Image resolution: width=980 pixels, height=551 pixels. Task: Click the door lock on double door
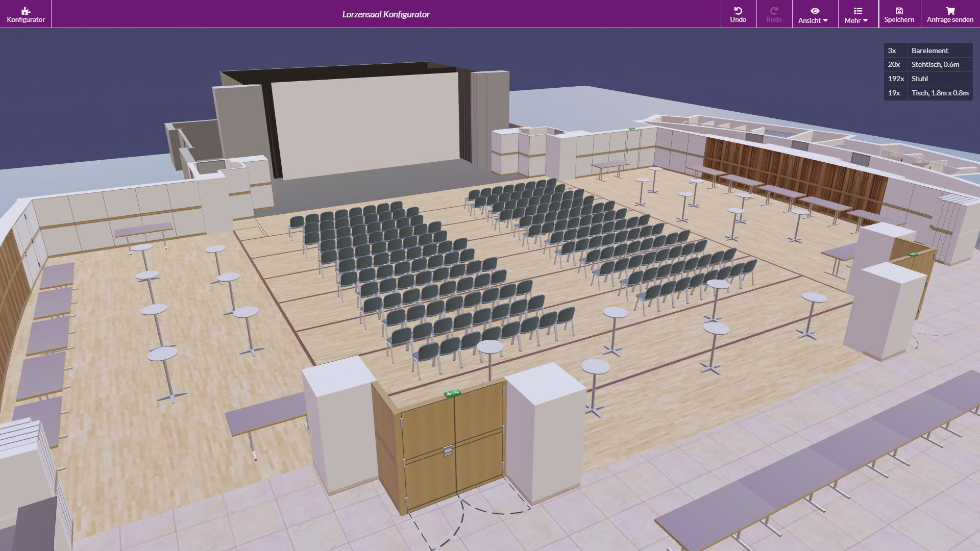point(448,450)
